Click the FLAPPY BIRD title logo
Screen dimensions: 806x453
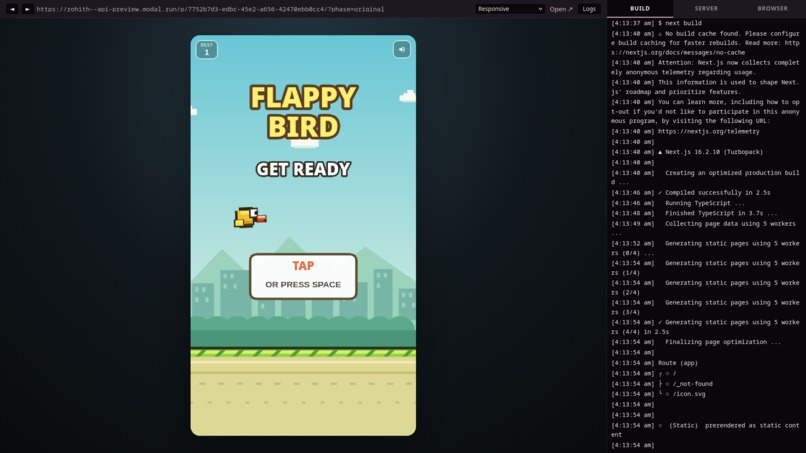tap(303, 112)
